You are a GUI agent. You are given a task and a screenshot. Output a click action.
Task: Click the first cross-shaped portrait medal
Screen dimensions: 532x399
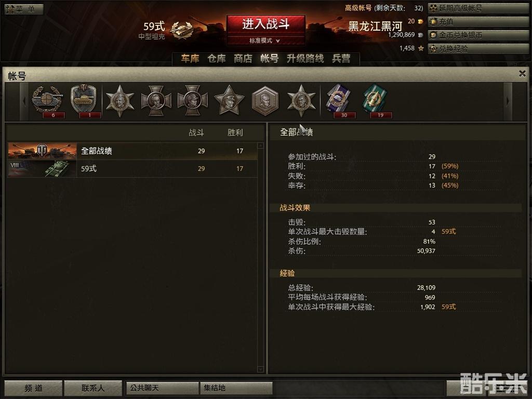coord(156,101)
